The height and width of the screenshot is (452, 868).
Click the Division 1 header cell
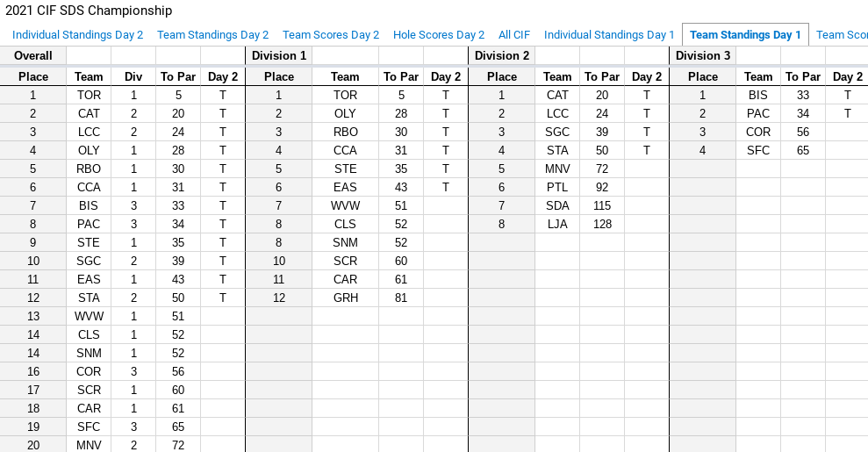pyautogui.click(x=279, y=55)
